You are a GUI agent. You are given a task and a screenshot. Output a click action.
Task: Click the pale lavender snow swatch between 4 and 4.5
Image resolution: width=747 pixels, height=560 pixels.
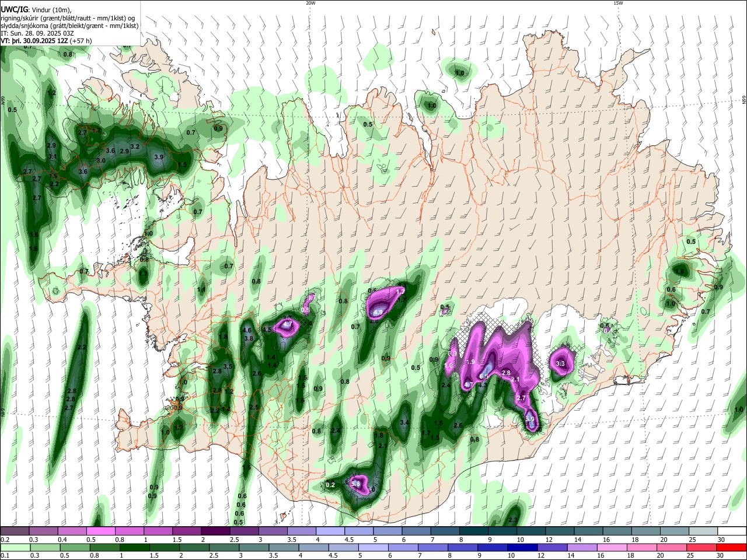point(330,531)
